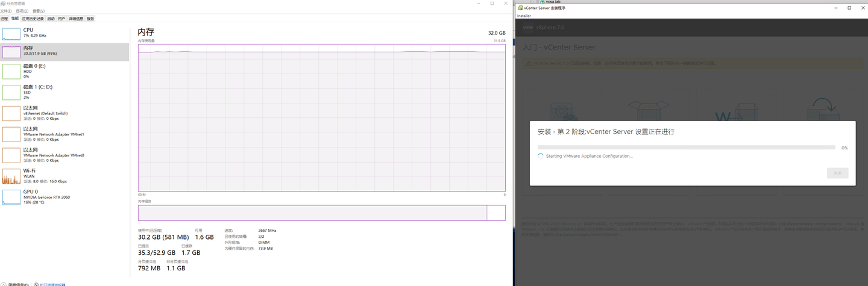Click the resource monitor icon beside the link
The height and width of the screenshot is (286, 868).
tap(36, 284)
